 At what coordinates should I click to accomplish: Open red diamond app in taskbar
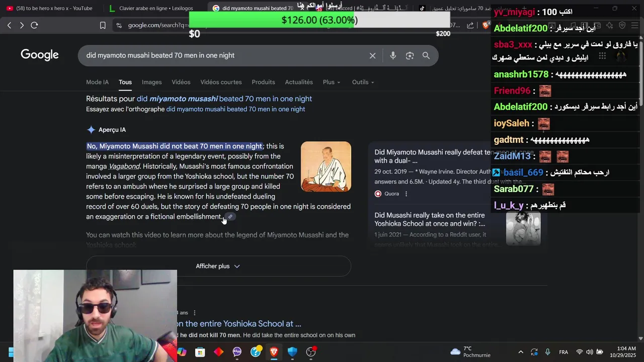coord(218,352)
